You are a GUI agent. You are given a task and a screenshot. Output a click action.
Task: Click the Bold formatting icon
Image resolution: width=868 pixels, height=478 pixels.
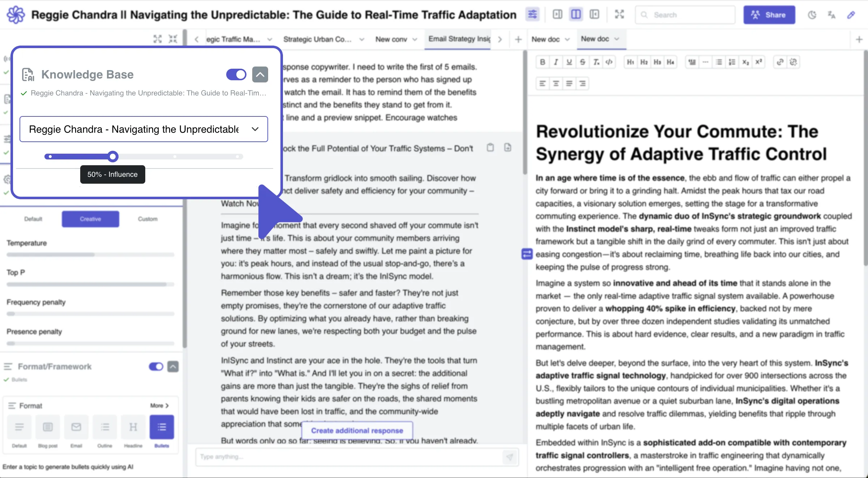(x=542, y=62)
